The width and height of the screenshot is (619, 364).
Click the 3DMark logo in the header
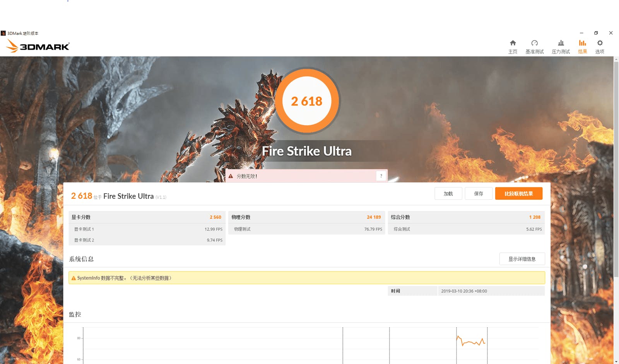38,46
